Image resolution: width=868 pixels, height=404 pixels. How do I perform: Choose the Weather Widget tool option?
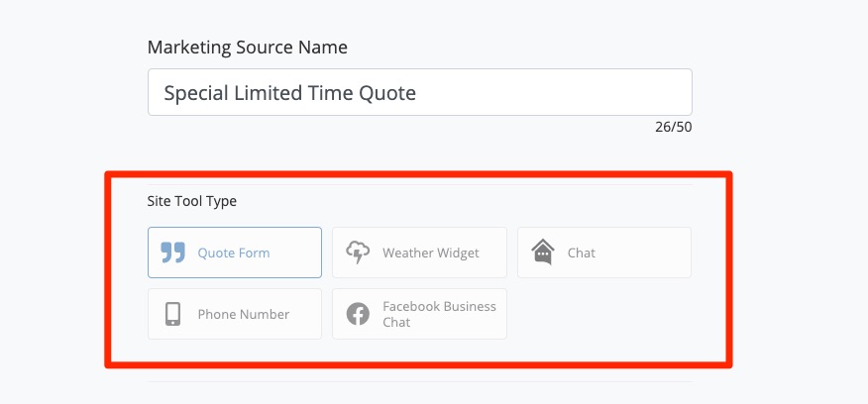419,252
